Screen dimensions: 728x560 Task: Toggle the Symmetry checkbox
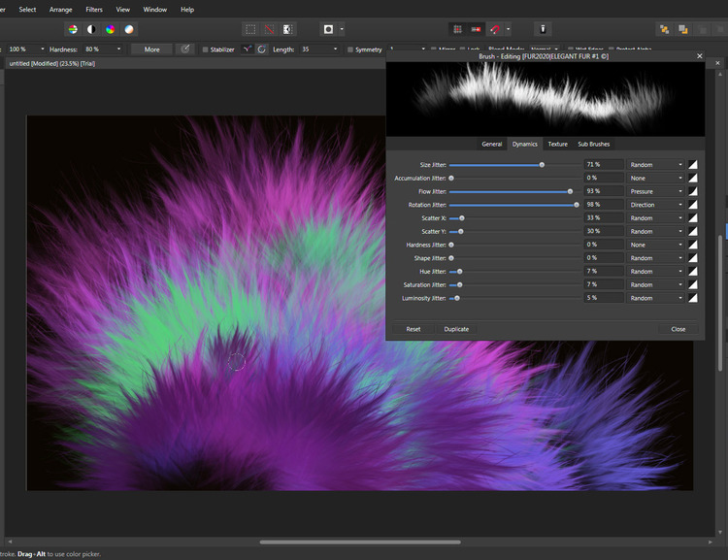point(350,49)
